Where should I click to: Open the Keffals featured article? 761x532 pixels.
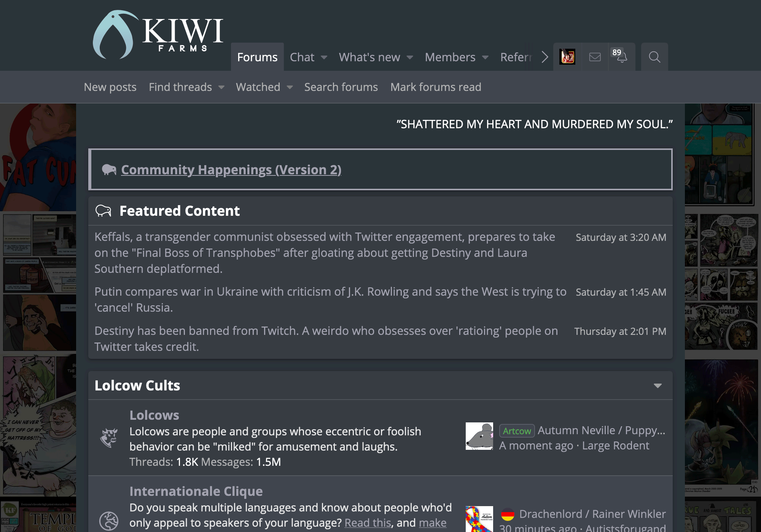[325, 253]
